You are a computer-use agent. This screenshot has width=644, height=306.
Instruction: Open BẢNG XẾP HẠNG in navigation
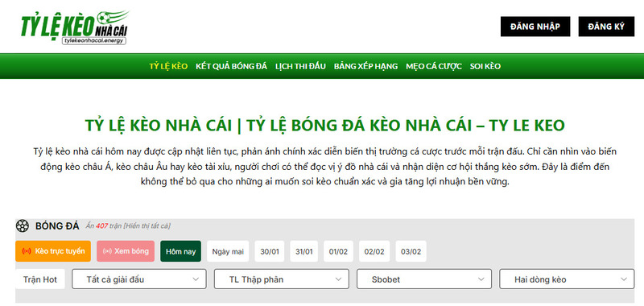point(366,66)
